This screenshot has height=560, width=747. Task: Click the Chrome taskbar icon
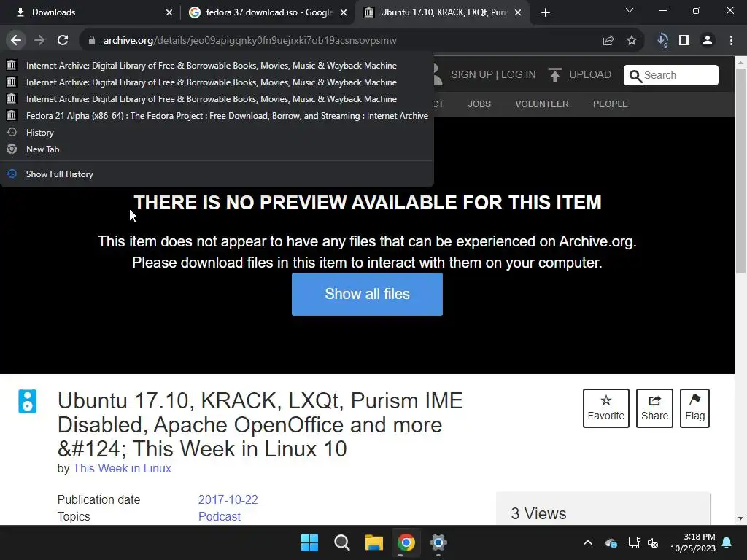[x=406, y=542]
